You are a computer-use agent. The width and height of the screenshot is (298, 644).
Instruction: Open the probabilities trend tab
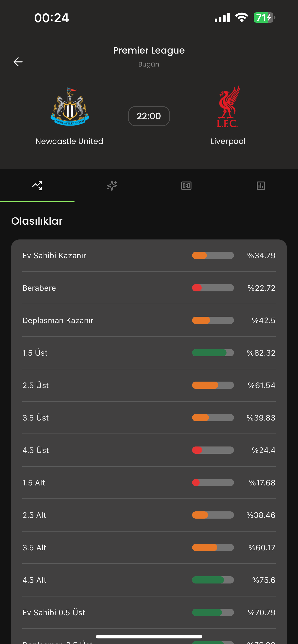[37, 185]
